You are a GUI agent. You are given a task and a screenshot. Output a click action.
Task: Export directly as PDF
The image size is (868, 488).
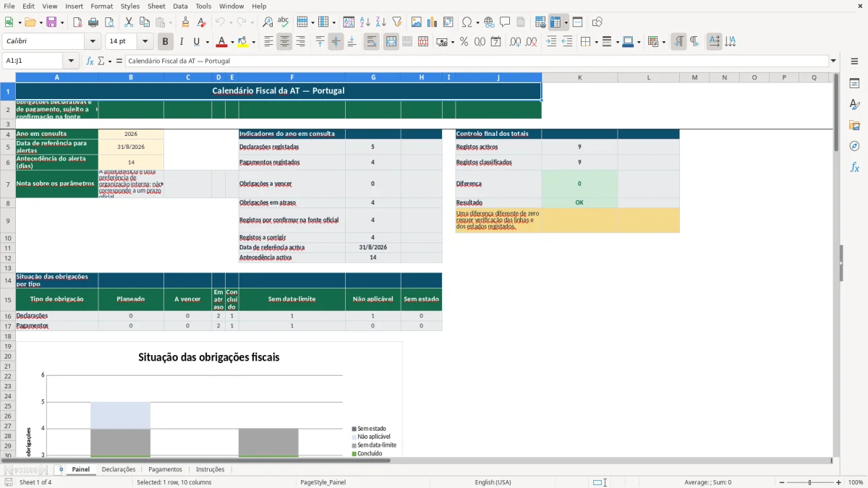pos(77,22)
